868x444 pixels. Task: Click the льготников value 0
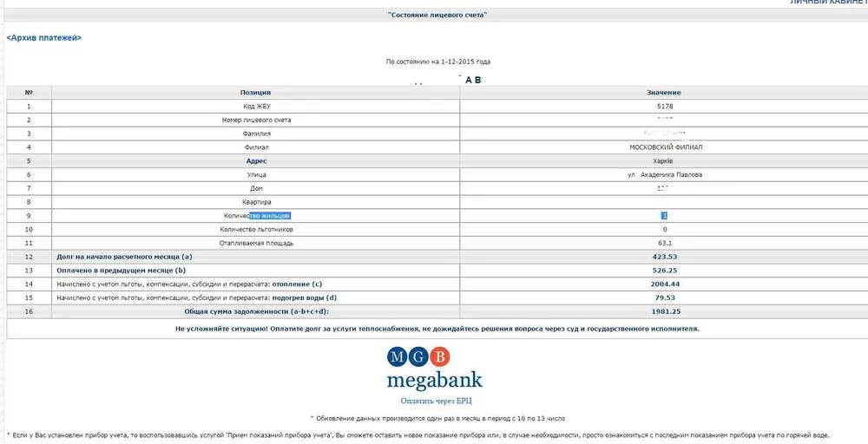click(x=665, y=230)
